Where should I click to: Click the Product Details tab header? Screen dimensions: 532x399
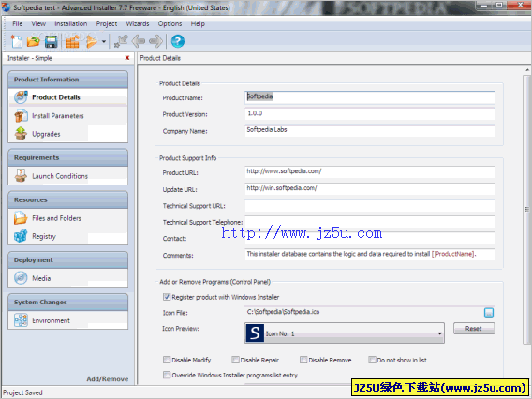[x=160, y=58]
